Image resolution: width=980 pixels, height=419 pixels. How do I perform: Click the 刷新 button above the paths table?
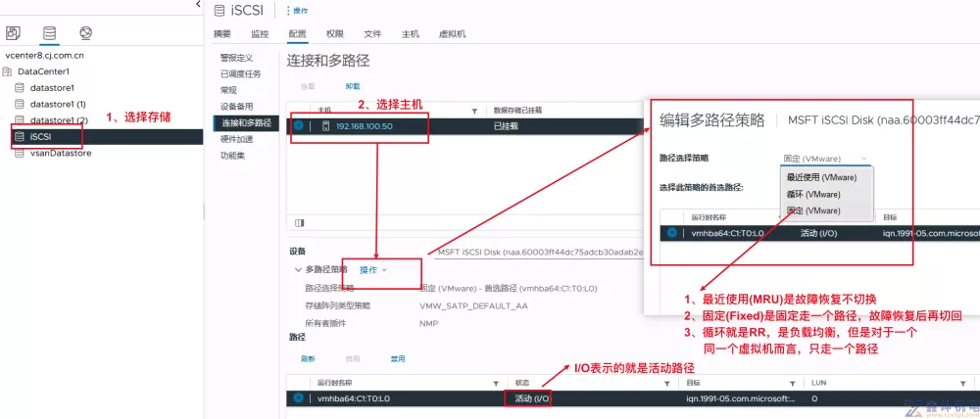tap(308, 359)
